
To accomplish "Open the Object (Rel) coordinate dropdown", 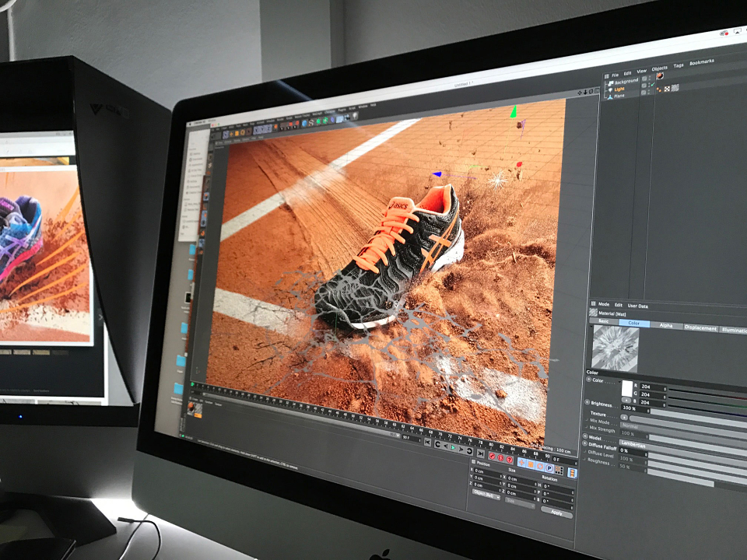I will tap(486, 495).
